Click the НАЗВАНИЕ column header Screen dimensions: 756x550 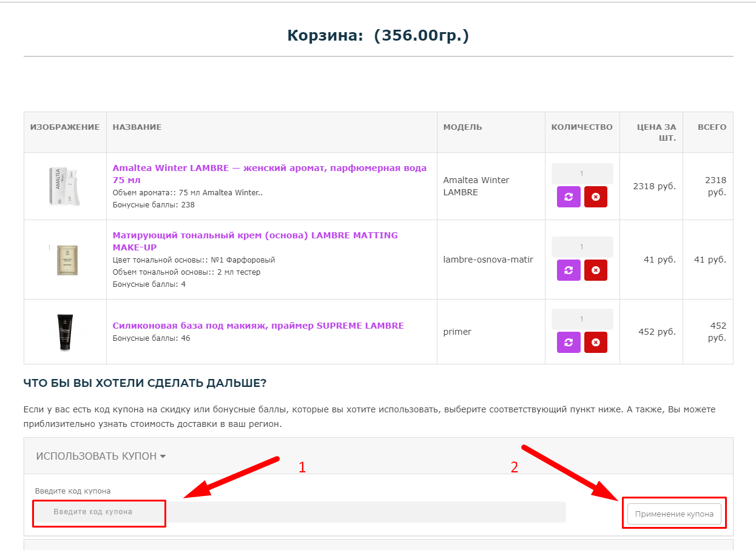[137, 127]
